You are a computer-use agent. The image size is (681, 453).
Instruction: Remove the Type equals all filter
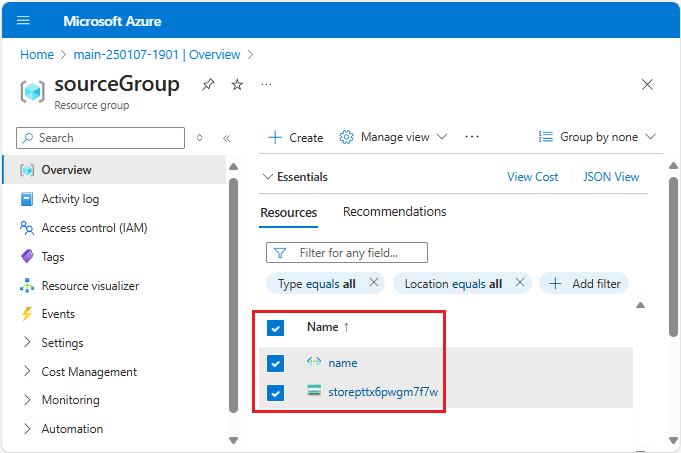pyautogui.click(x=374, y=283)
